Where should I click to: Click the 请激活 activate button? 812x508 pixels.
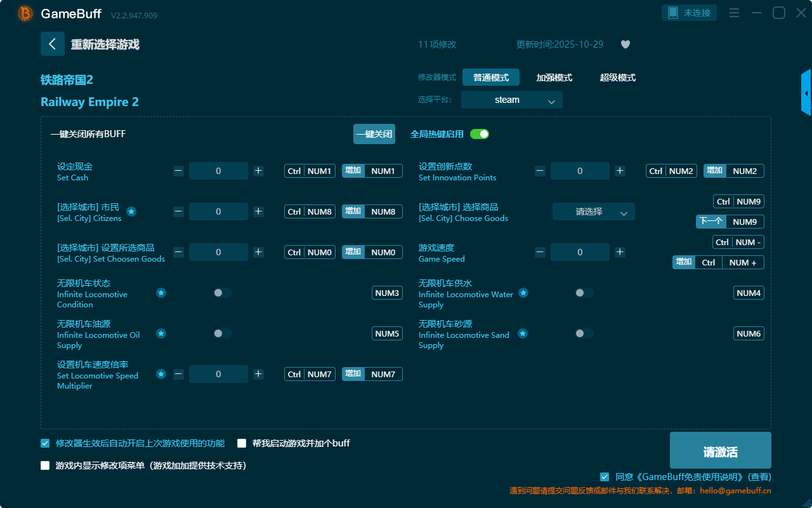(x=720, y=451)
